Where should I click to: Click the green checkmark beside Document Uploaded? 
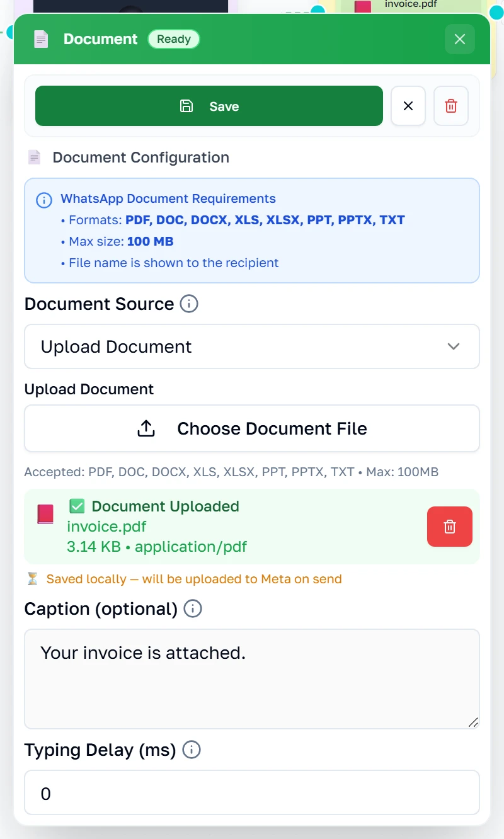(x=76, y=506)
